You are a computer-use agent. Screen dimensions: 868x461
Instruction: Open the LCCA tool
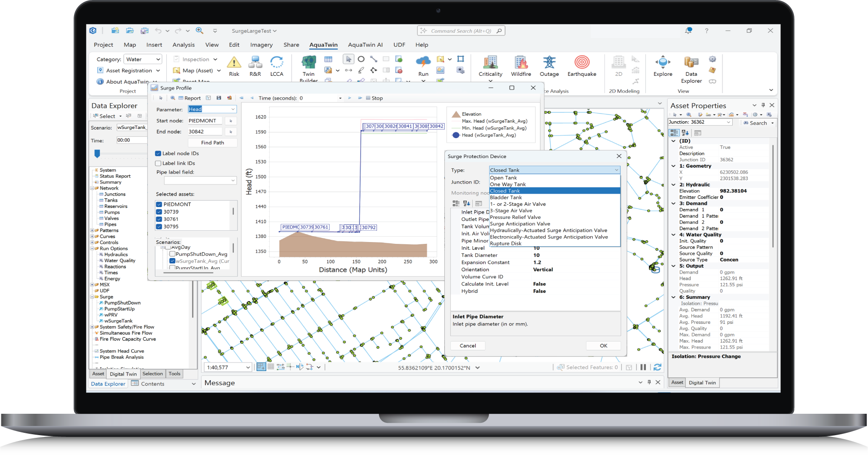(277, 63)
